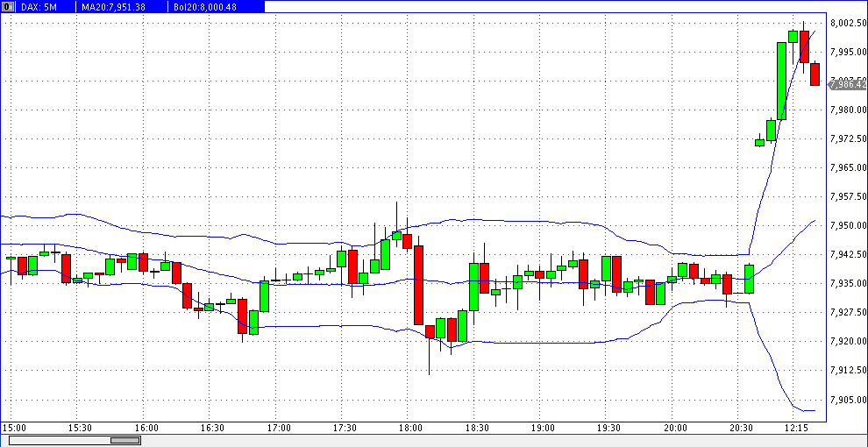Click the 16:30 time axis label
Viewport: 868px width, 447px height.
(212, 429)
